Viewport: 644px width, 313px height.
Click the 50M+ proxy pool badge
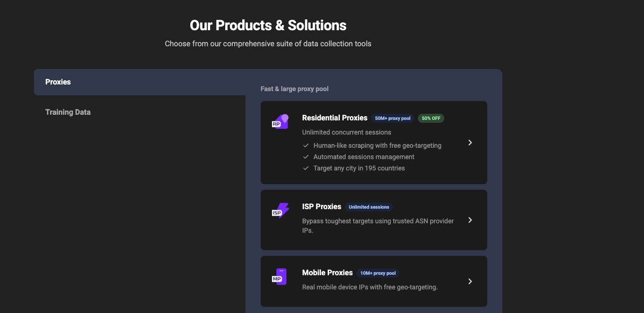point(392,118)
